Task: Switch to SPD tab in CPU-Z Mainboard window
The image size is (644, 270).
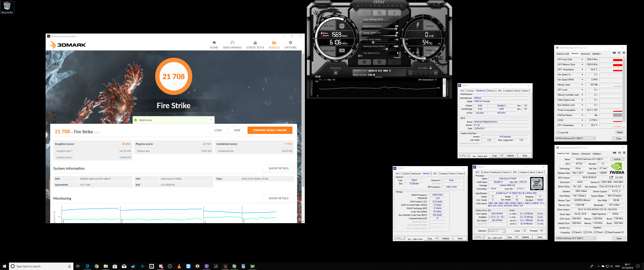Action: pyautogui.click(x=499, y=91)
